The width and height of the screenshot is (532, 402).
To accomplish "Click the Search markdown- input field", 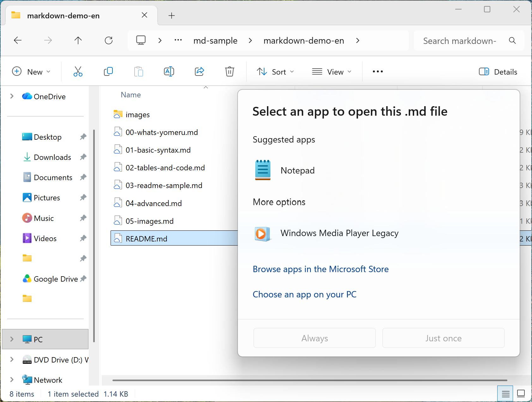I will [x=460, y=41].
